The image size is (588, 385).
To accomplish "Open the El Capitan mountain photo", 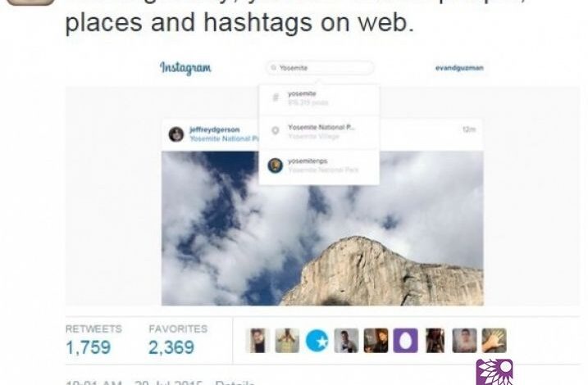I will tap(322, 228).
